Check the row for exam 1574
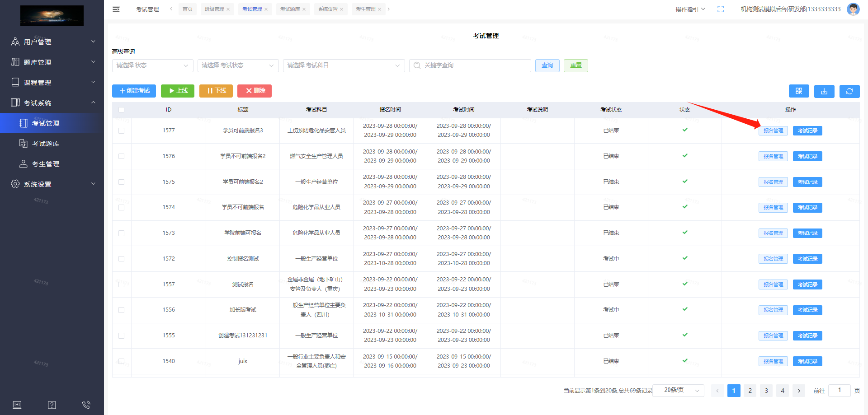The width and height of the screenshot is (868, 415). coord(121,207)
